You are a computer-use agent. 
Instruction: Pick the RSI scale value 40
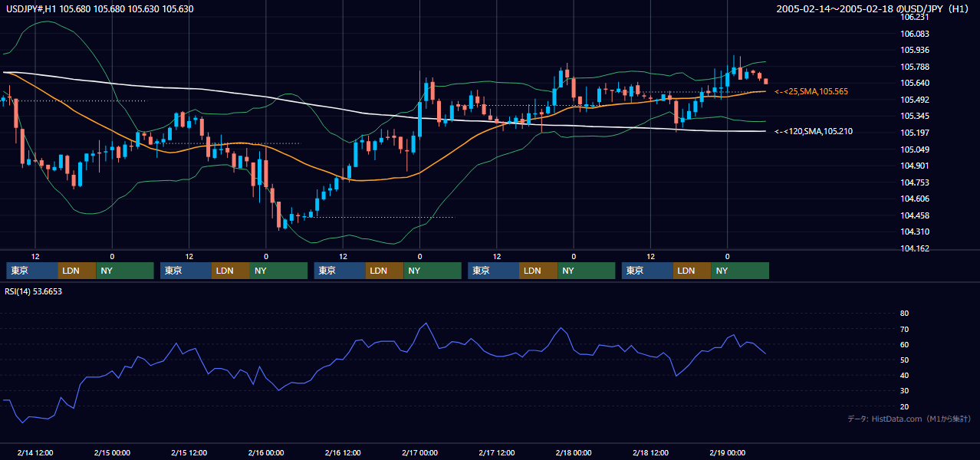(x=904, y=375)
